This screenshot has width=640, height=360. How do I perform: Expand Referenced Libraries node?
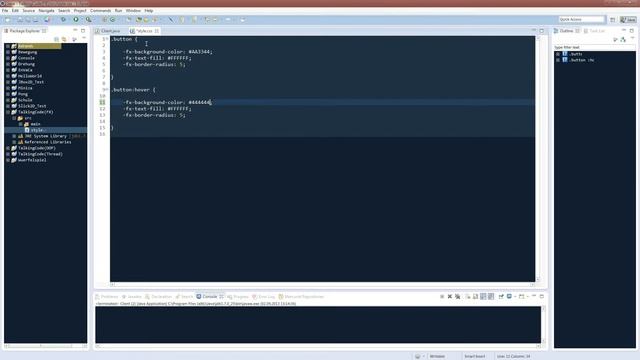[14, 142]
